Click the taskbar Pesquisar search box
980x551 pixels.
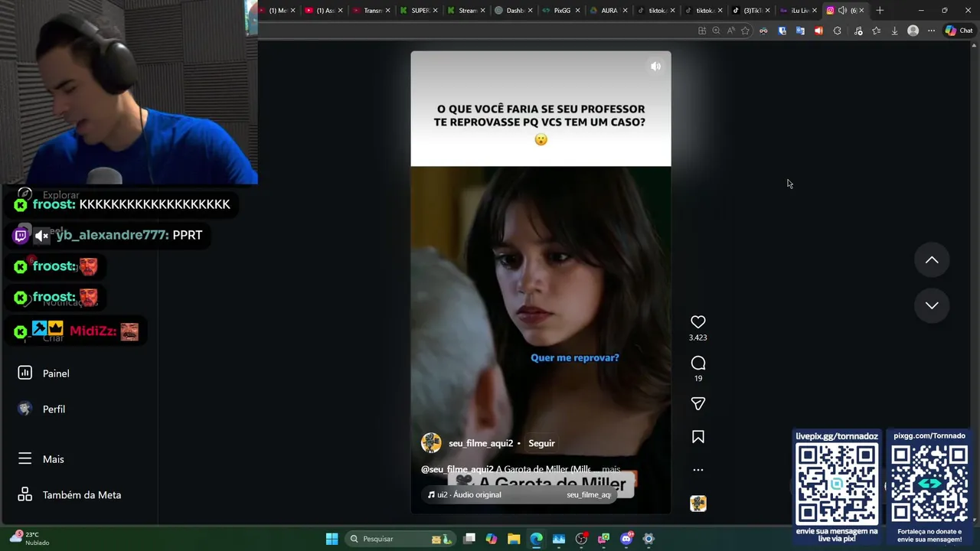400,539
